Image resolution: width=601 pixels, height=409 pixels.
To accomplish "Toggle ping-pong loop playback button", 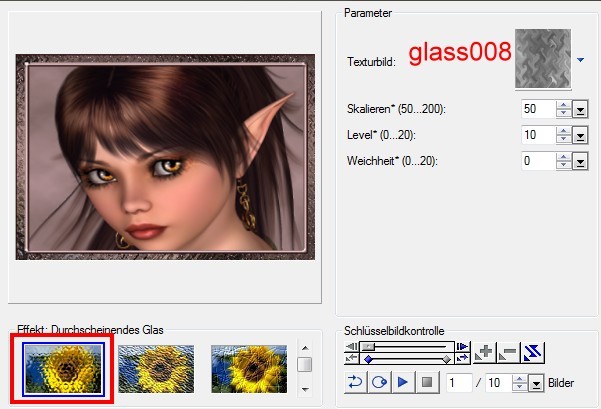I will [x=355, y=382].
